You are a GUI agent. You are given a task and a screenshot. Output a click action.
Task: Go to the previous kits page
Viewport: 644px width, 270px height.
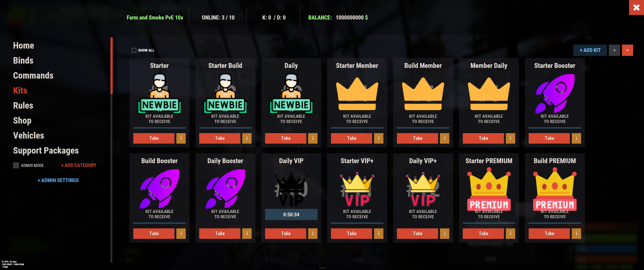[614, 50]
